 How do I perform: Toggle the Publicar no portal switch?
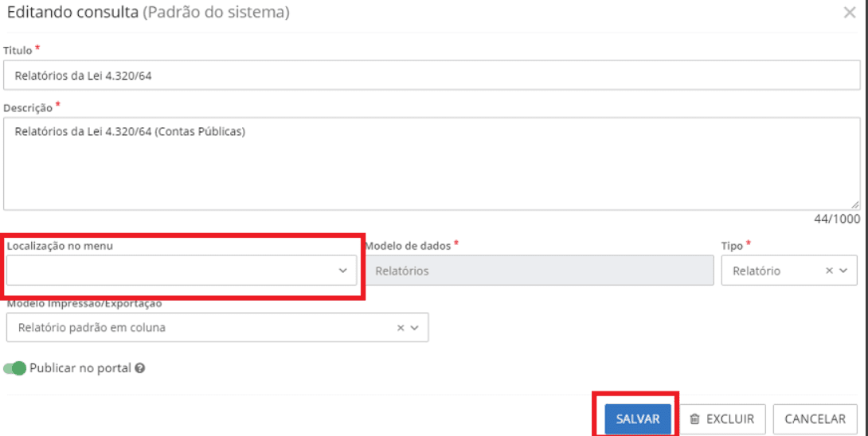point(15,368)
